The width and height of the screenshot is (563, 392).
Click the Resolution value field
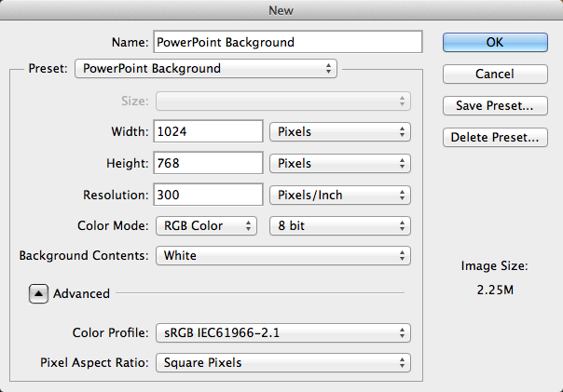click(208, 196)
